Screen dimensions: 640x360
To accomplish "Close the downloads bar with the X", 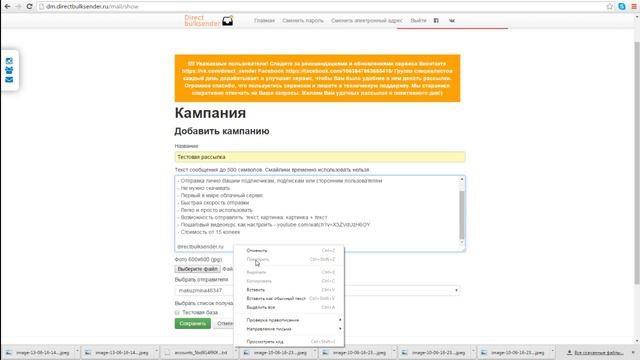I will coord(633,352).
